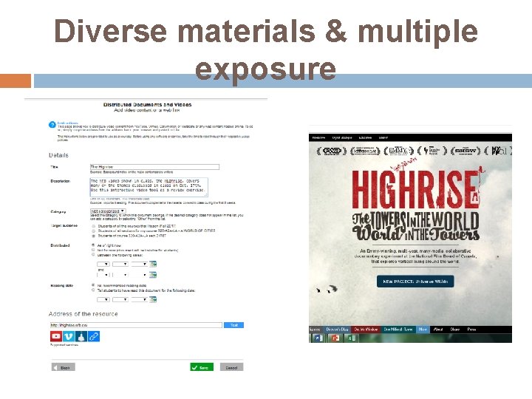The image size is (532, 399).
Task: Click the IDFA DocLab award badge
Action: (365, 151)
